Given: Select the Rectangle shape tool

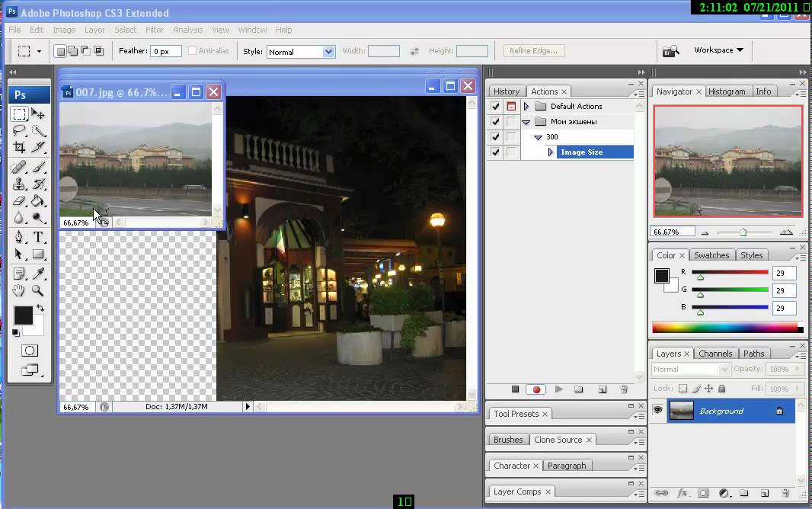Looking at the screenshot, I should (38, 254).
